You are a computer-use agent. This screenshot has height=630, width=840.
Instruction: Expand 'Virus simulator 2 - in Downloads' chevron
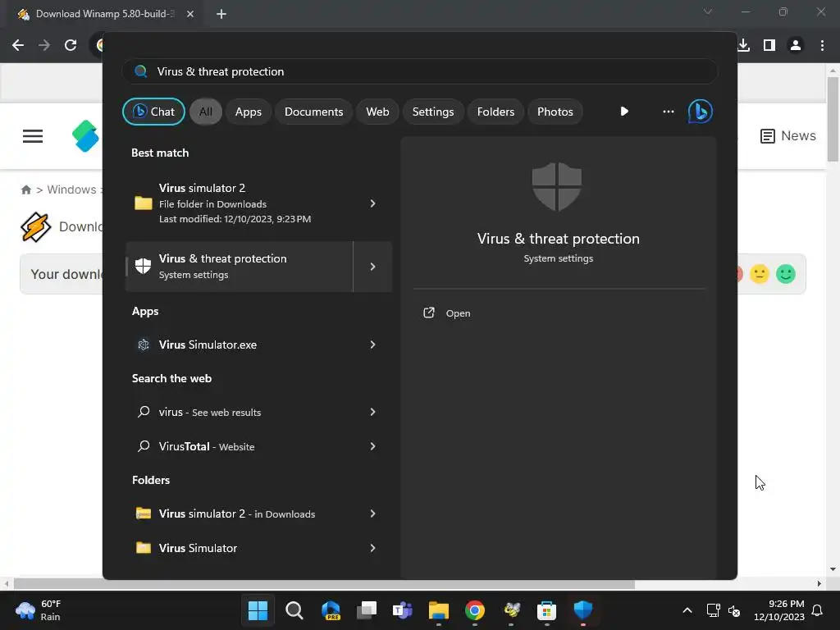pos(372,514)
